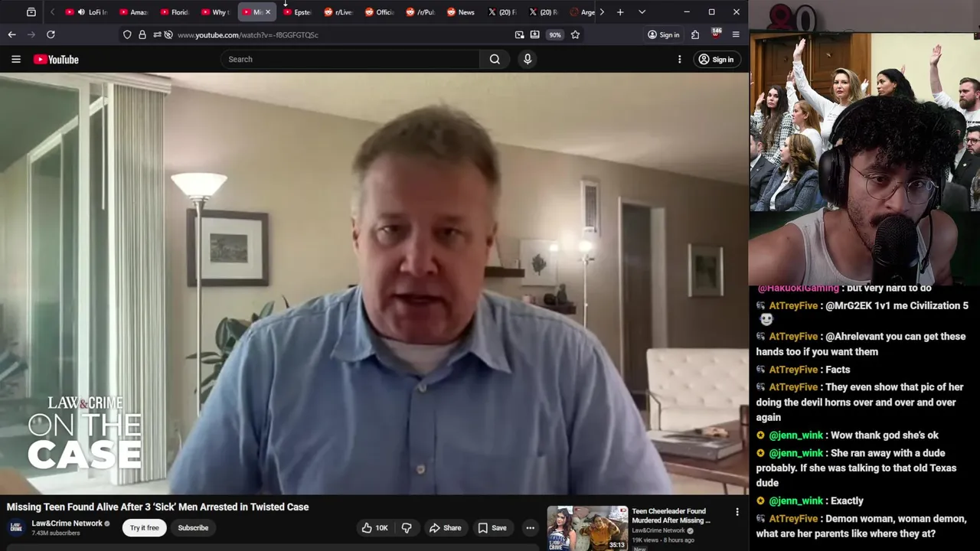The width and height of the screenshot is (980, 551).
Task: Open a new tab with plus button
Action: pos(620,12)
